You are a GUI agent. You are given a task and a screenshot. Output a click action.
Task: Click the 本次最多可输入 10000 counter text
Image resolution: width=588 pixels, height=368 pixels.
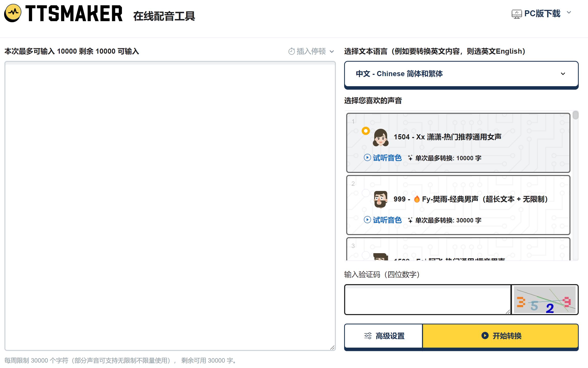tap(72, 51)
